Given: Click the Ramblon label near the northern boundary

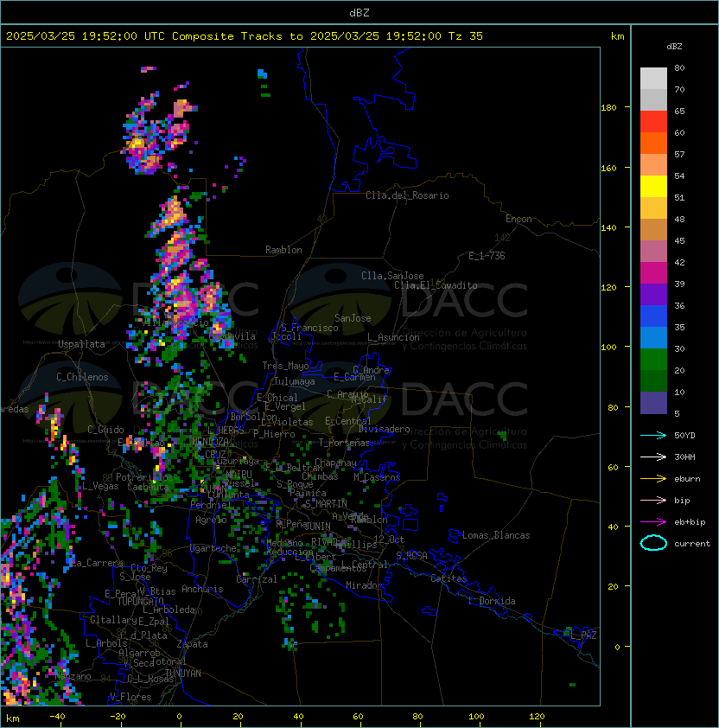Looking at the screenshot, I should click(x=283, y=250).
